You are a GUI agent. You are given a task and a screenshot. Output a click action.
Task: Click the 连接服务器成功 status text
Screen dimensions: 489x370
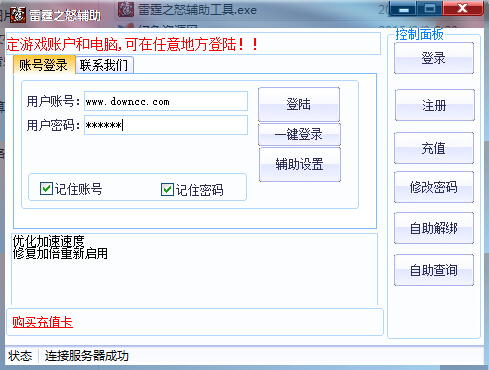coord(87,356)
